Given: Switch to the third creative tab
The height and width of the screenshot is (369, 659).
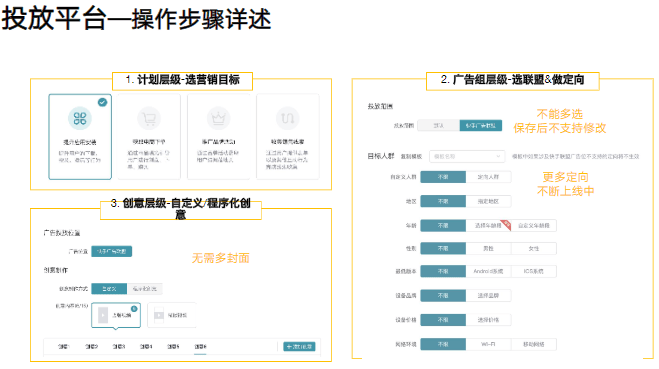Looking at the screenshot, I should (119, 347).
